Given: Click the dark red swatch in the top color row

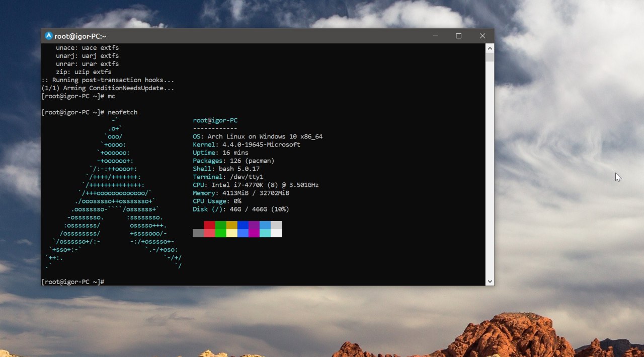Looking at the screenshot, I should (x=209, y=225).
